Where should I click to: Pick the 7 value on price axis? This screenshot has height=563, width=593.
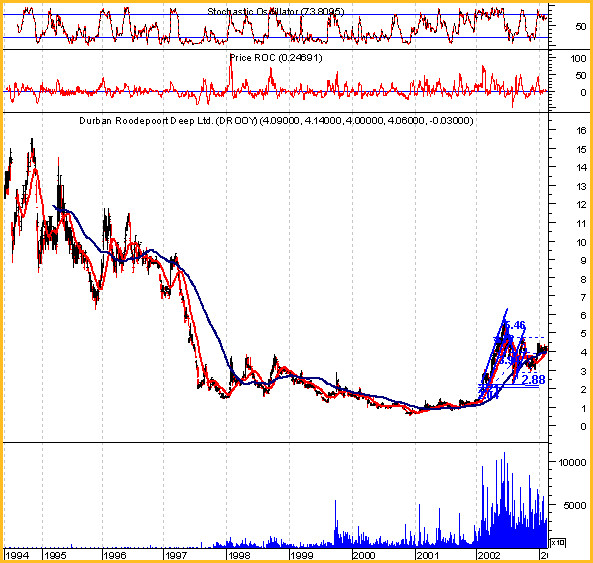584,298
